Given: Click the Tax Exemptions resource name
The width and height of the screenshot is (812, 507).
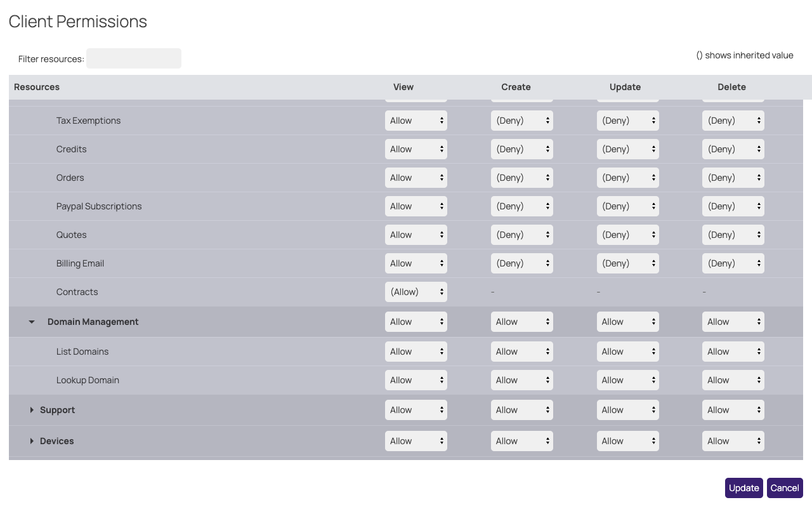Looking at the screenshot, I should pos(88,121).
